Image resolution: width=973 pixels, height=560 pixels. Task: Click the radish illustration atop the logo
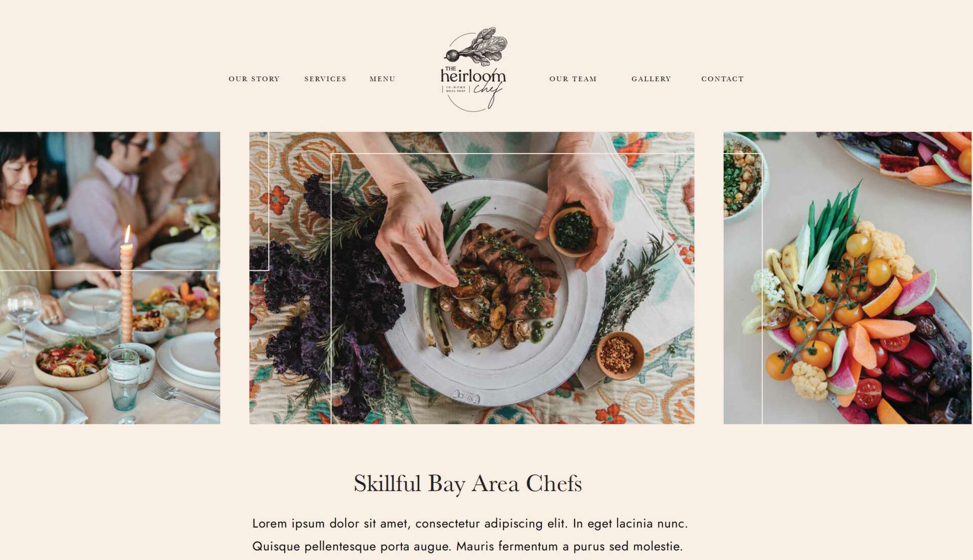pyautogui.click(x=476, y=46)
